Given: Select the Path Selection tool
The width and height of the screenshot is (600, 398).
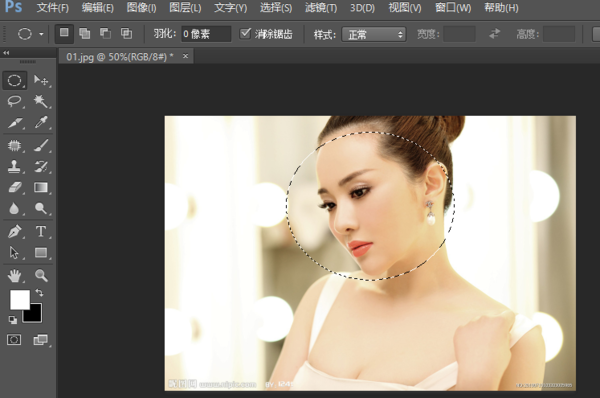Looking at the screenshot, I should click(15, 253).
